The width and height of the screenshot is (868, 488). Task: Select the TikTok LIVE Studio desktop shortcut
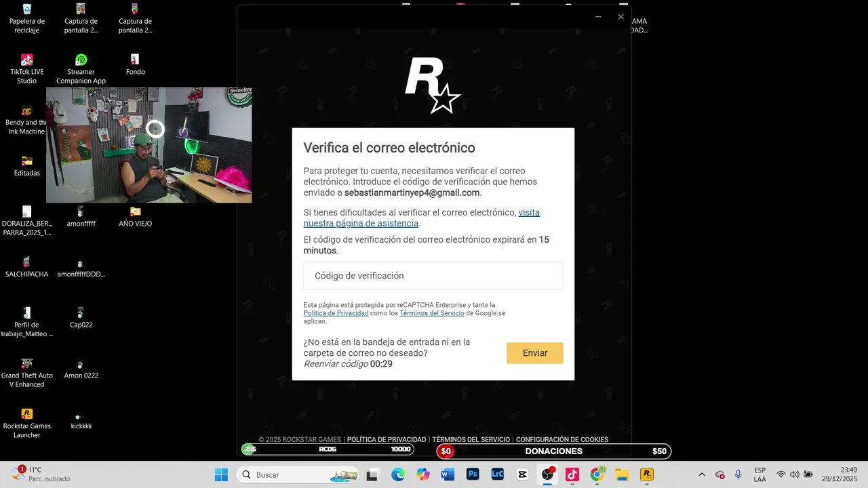tap(27, 68)
